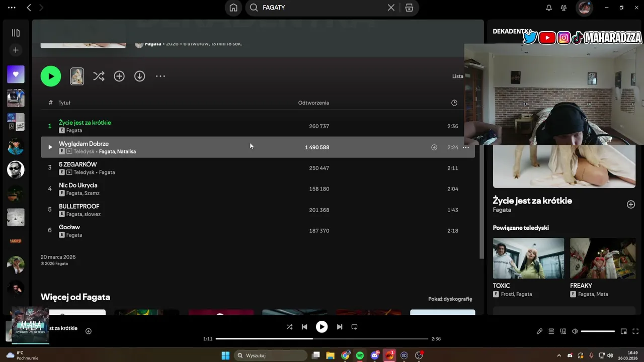Create a playlist with the plus button

[x=16, y=50]
